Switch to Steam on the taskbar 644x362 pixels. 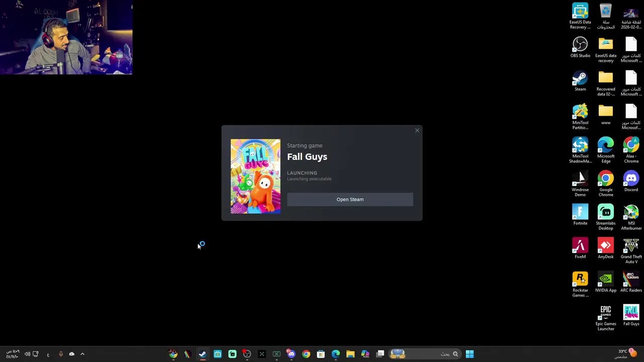click(x=202, y=354)
